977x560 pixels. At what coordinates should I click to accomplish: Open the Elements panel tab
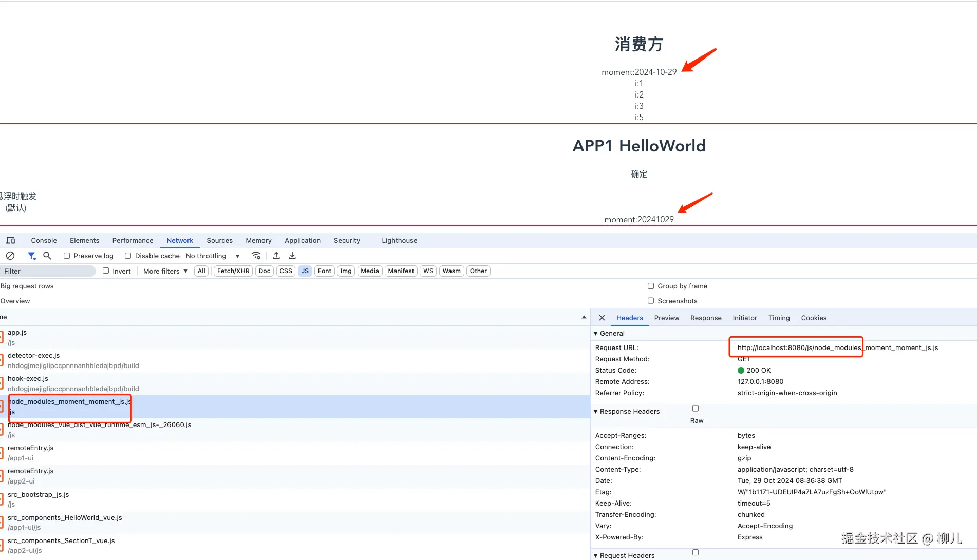pos(84,240)
